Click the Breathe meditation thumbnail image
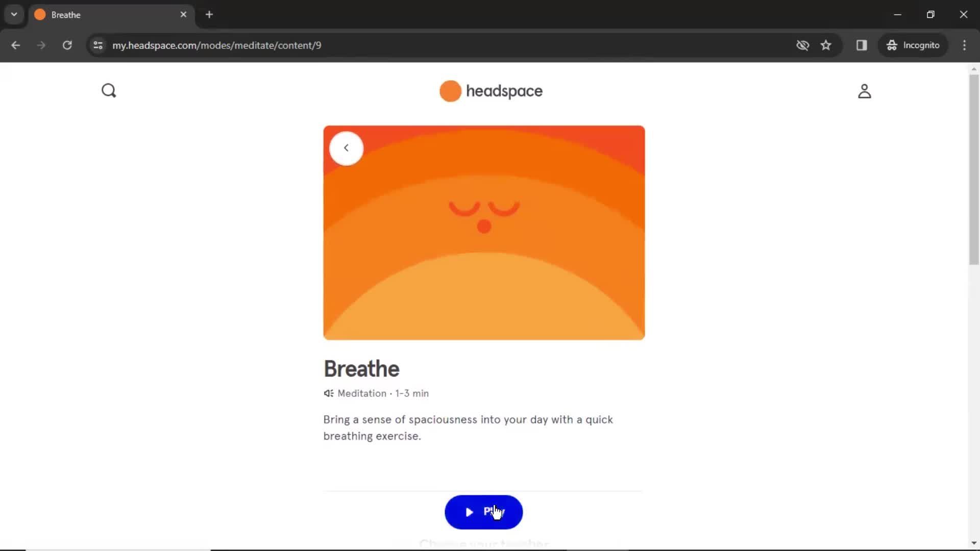Screen dimensions: 980x551 pos(483,233)
